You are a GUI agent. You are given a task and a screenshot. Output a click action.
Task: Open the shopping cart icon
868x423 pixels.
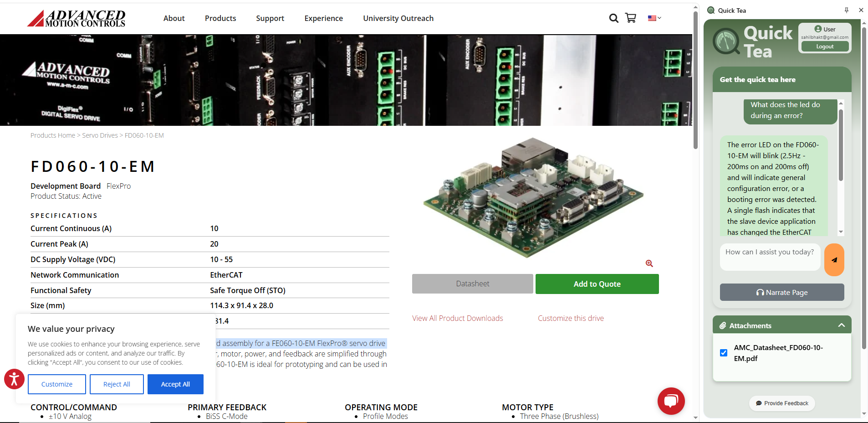[631, 18]
